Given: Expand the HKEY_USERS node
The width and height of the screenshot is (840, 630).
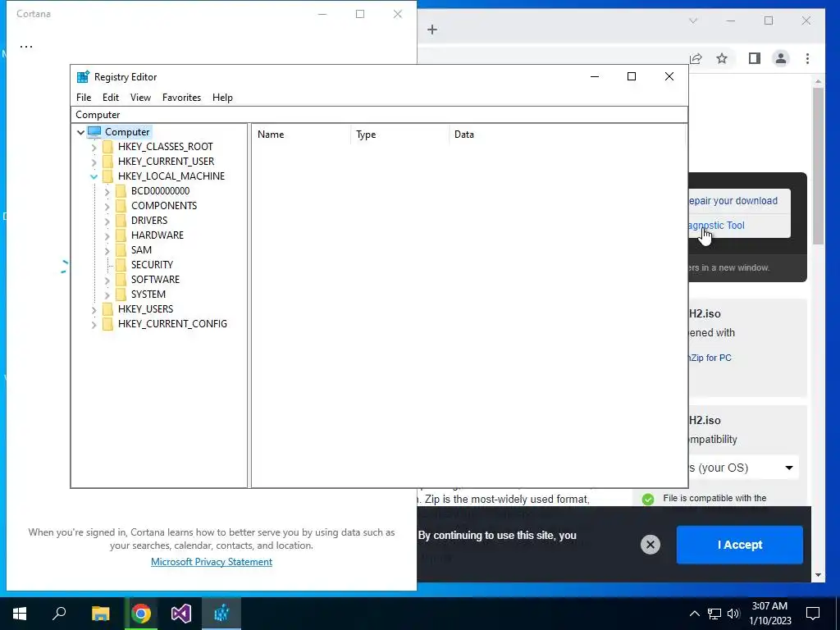Looking at the screenshot, I should click(x=94, y=309).
